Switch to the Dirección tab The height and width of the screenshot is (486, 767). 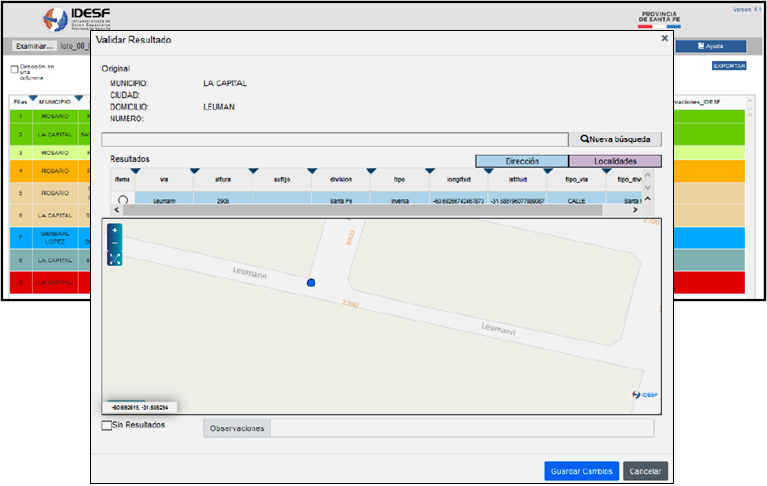tap(521, 160)
